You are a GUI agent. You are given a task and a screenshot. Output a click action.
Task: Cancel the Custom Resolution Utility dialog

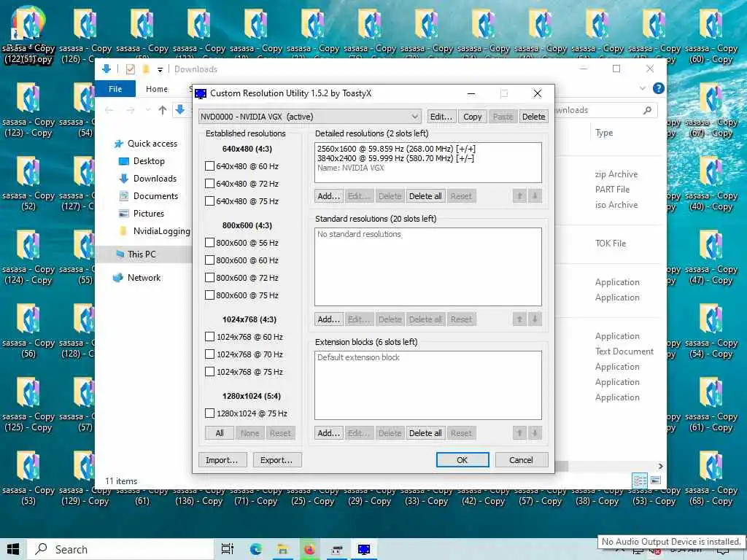521,460
